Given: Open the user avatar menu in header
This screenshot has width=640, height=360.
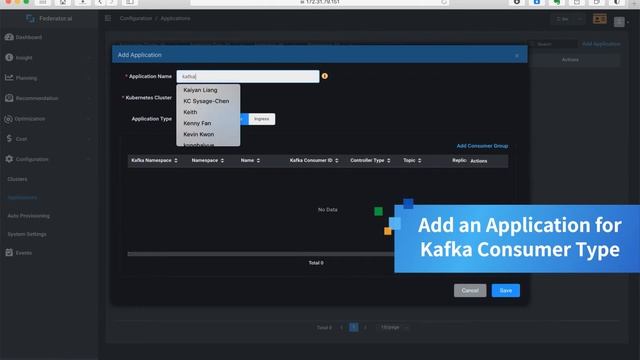Looking at the screenshot, I should (x=619, y=22).
